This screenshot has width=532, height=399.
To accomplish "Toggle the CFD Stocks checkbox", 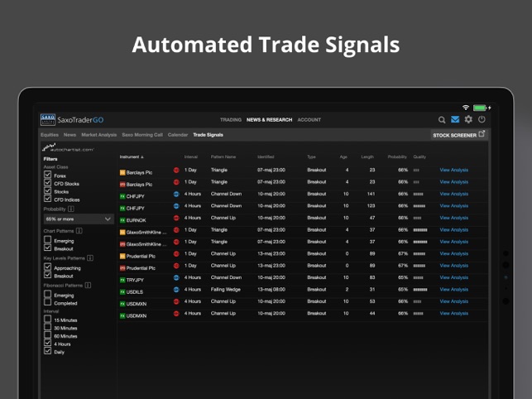I will pyautogui.click(x=47, y=183).
